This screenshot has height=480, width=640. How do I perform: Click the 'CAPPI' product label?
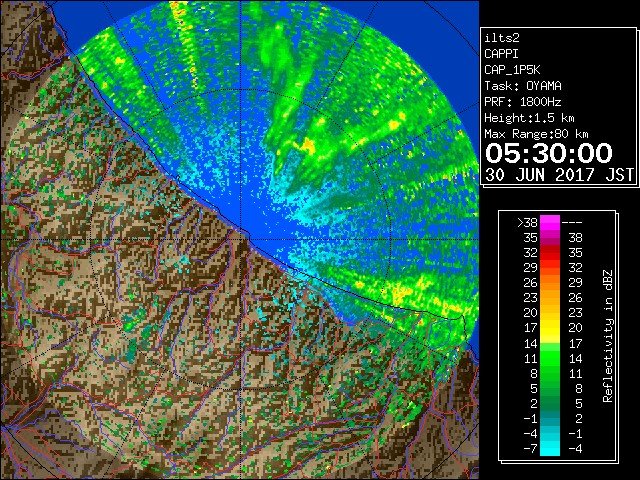tap(501, 54)
